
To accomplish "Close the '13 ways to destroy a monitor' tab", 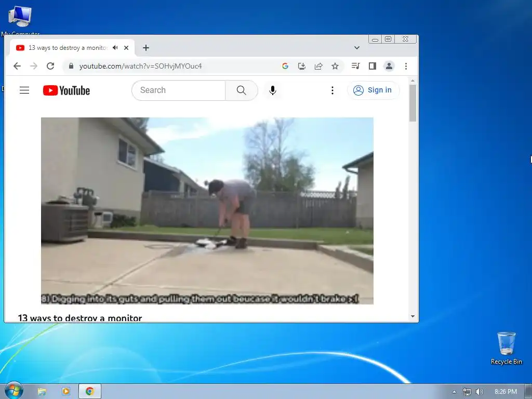I will click(x=126, y=48).
